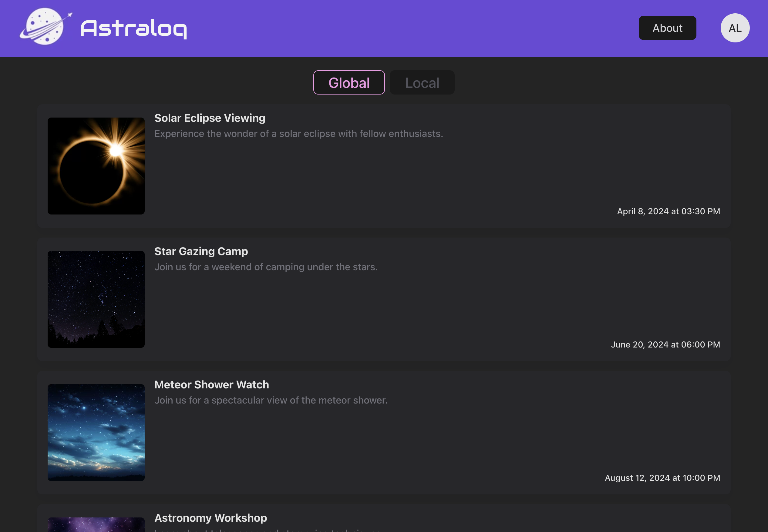Click the Astronomy Workshop purple thumbnail

pyautogui.click(x=96, y=525)
